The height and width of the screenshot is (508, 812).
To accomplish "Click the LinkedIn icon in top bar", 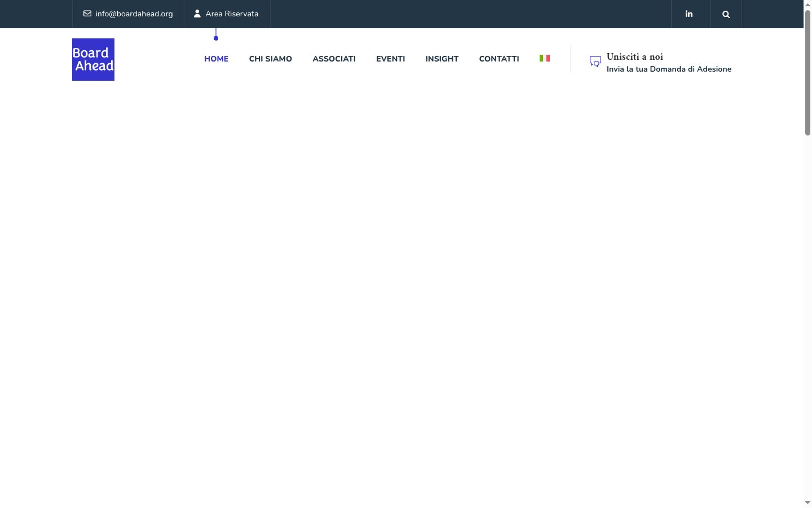I will [x=689, y=14].
